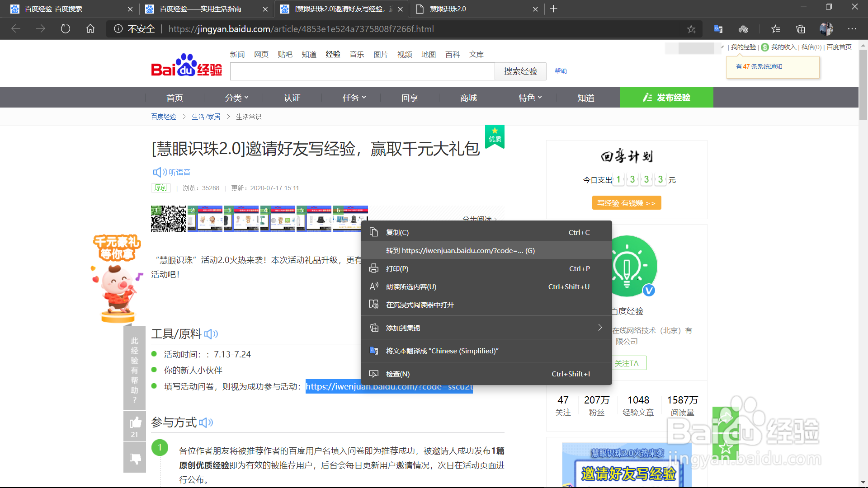Expand 添加到集锦 submenu arrow

click(600, 328)
